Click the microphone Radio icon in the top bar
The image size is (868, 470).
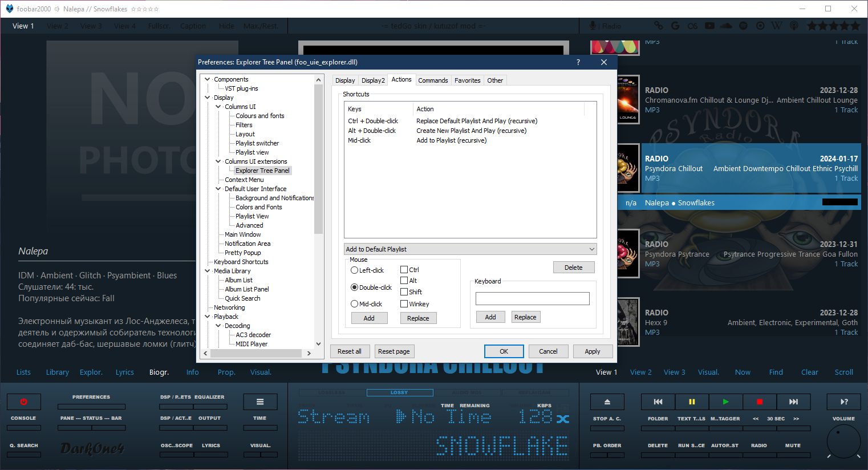tap(593, 26)
